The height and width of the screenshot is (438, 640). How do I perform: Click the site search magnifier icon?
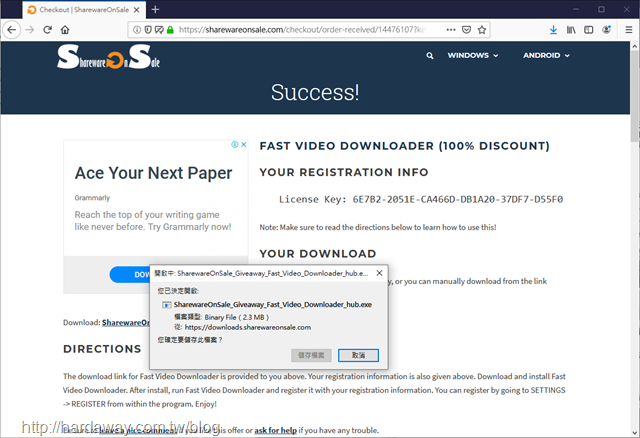coord(430,56)
